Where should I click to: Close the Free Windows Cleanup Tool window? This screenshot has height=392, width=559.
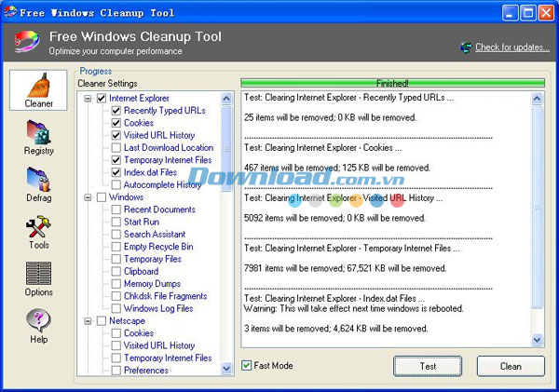click(546, 13)
